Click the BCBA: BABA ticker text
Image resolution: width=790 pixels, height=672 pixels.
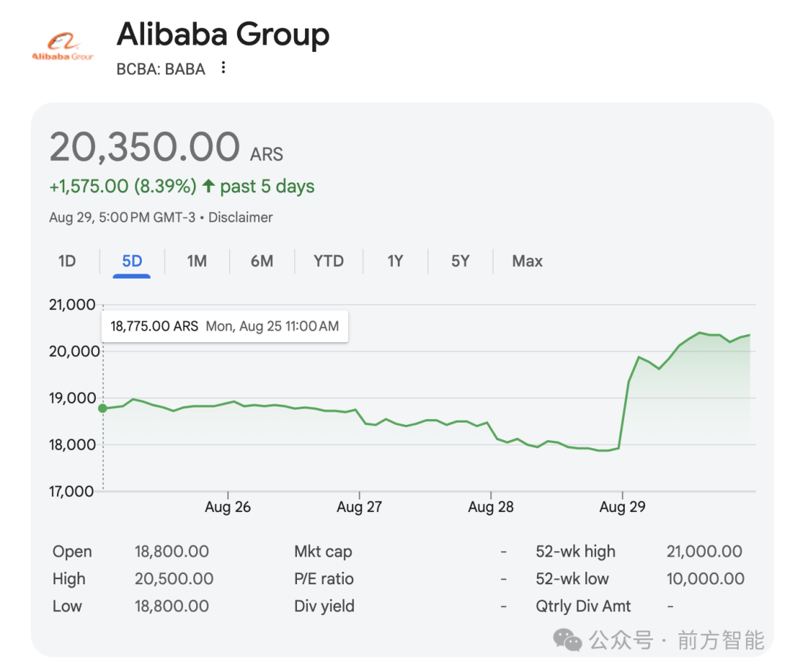coord(161,69)
